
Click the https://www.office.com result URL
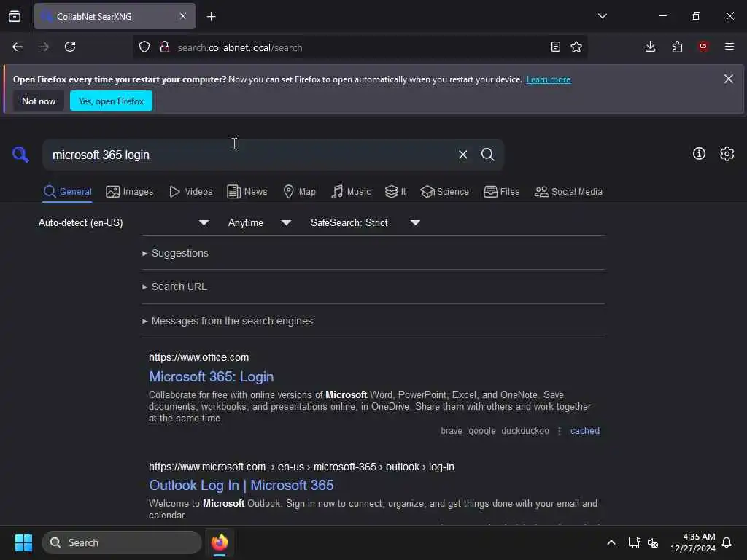pyautogui.click(x=198, y=357)
